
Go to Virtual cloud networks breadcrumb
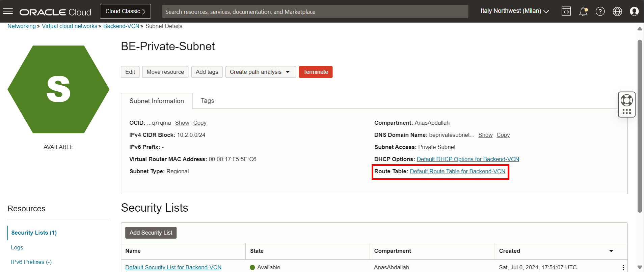70,26
